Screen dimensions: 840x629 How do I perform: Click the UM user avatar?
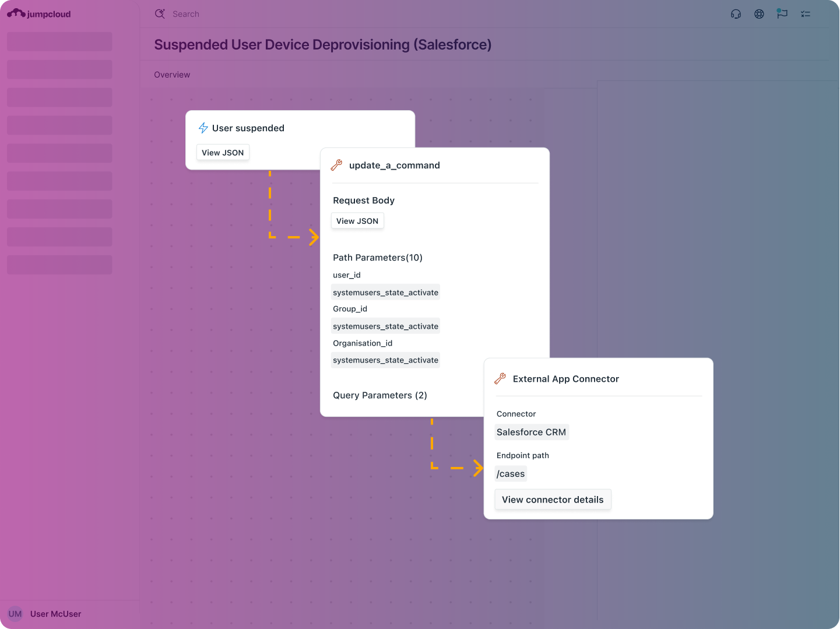[15, 614]
